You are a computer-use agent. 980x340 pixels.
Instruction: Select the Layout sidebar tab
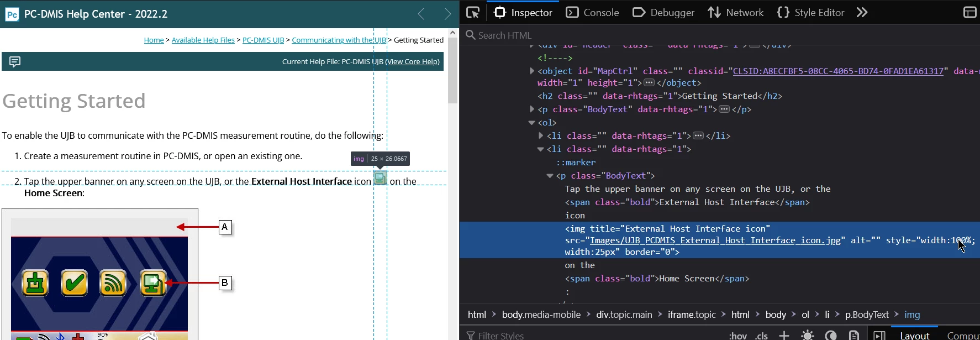coord(915,335)
